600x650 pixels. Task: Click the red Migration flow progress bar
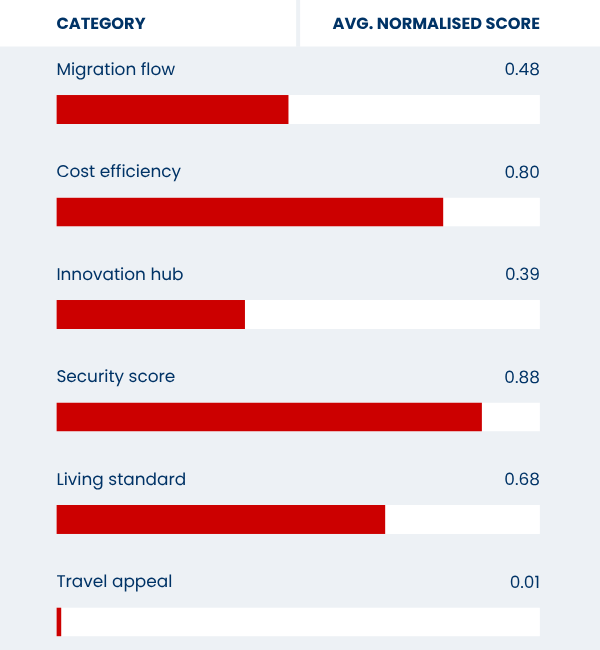(x=172, y=109)
